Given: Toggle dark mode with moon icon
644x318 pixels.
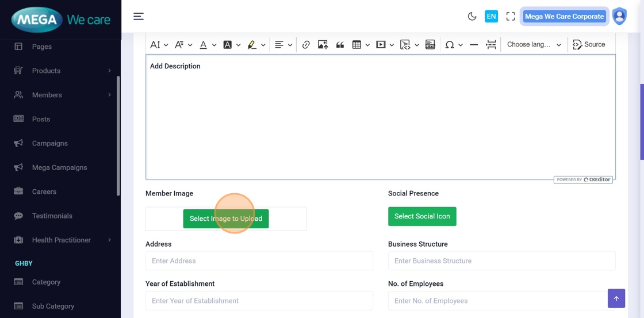Looking at the screenshot, I should tap(472, 17).
